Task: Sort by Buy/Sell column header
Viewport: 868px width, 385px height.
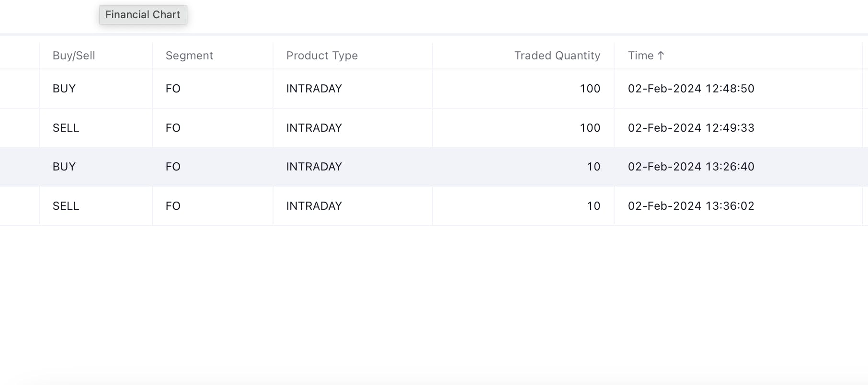Action: tap(74, 56)
